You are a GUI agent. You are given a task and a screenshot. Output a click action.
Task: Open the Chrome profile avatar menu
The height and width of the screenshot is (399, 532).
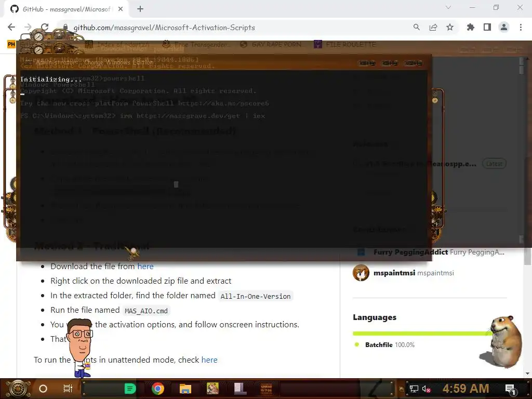click(x=504, y=27)
